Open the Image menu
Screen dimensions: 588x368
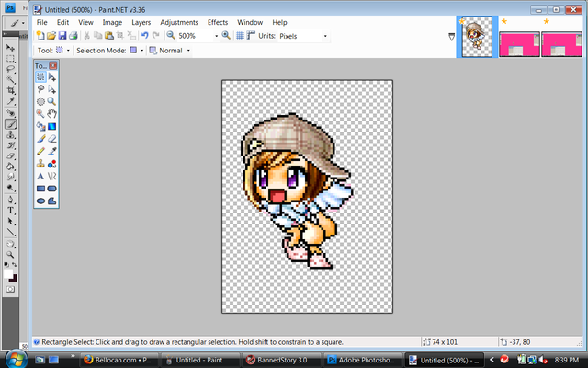point(112,22)
